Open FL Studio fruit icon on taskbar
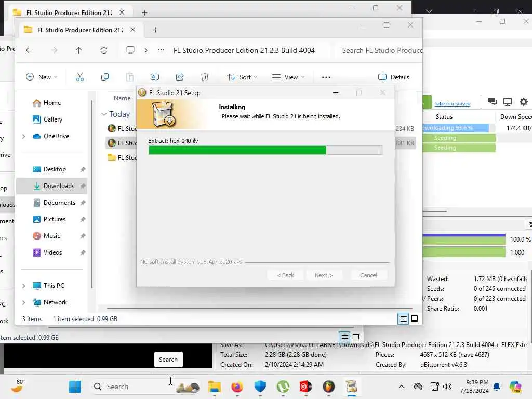Screen dimensions: 532x399 point(328,387)
